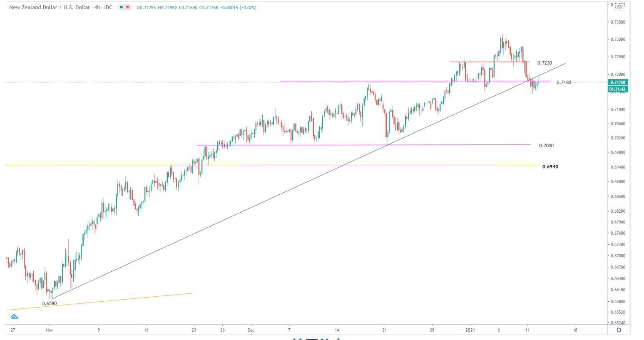644x340 pixels.
Task: Click the 4h interval in the chart title
Action: click(x=97, y=7)
